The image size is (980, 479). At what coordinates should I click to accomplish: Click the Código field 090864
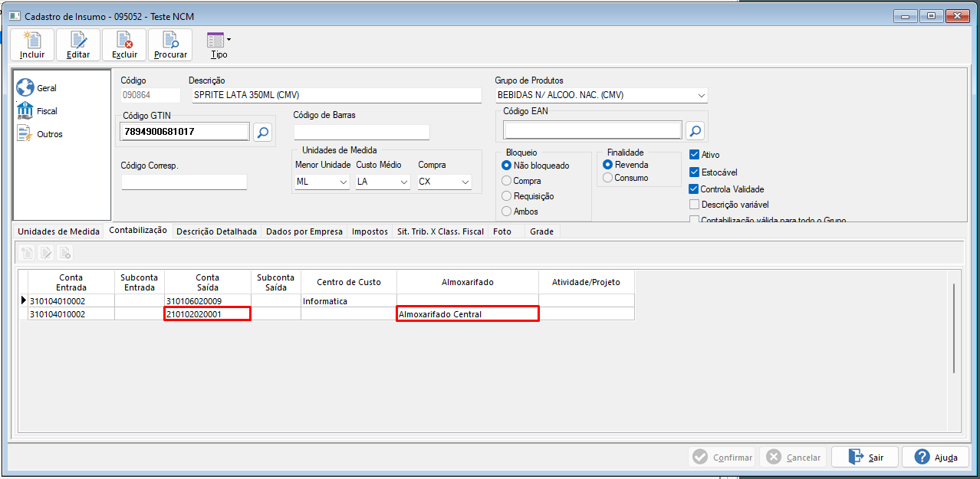click(x=150, y=95)
